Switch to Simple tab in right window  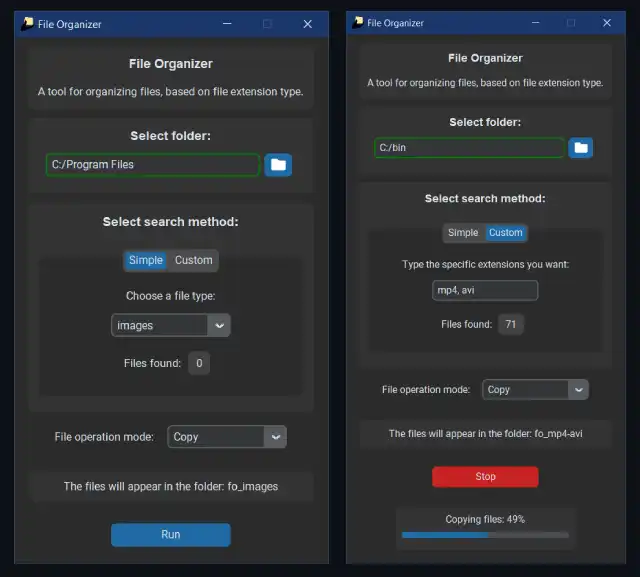click(x=463, y=233)
